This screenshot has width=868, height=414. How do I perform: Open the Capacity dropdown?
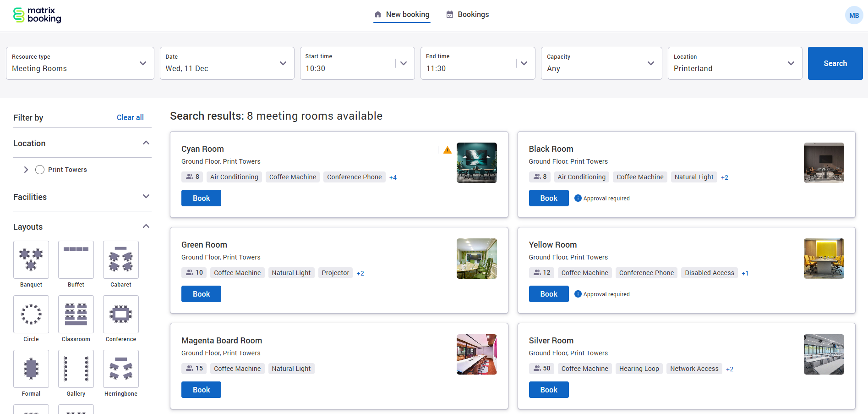click(x=601, y=63)
